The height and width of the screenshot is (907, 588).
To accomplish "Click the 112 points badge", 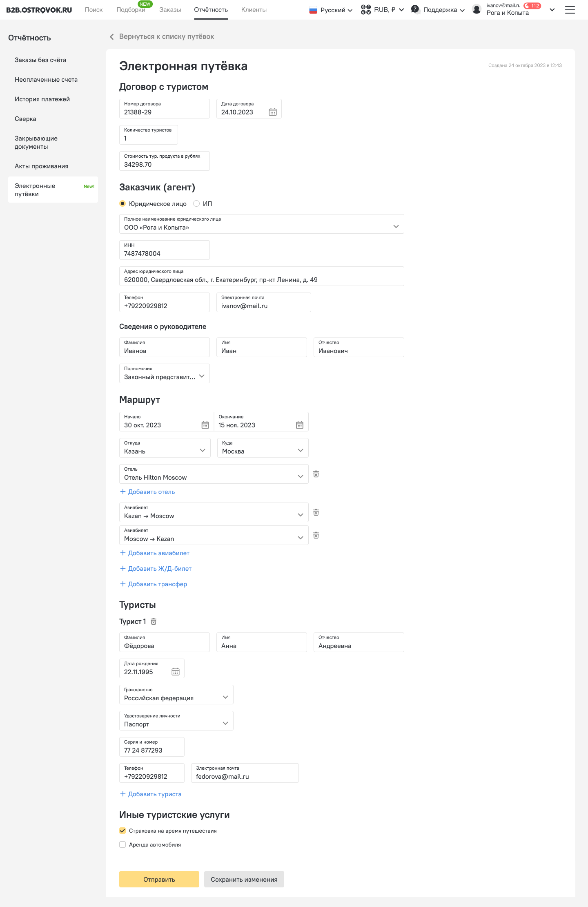I will (x=532, y=6).
